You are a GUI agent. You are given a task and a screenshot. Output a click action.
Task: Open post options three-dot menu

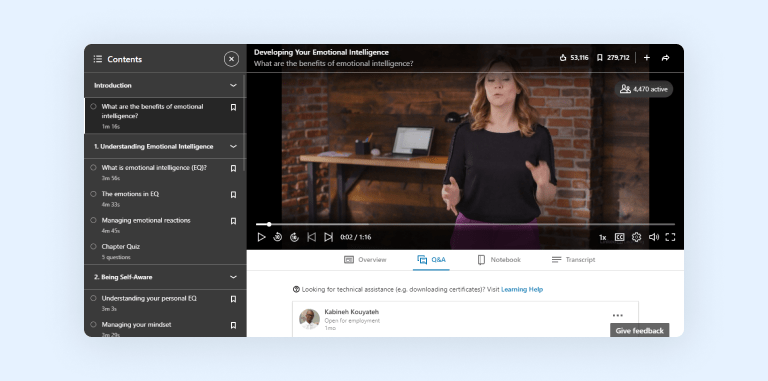tap(618, 315)
